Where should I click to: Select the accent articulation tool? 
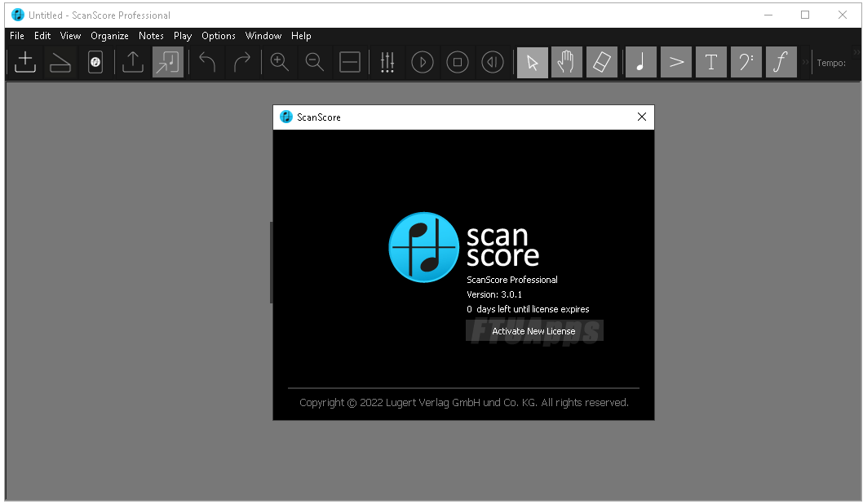coord(676,62)
